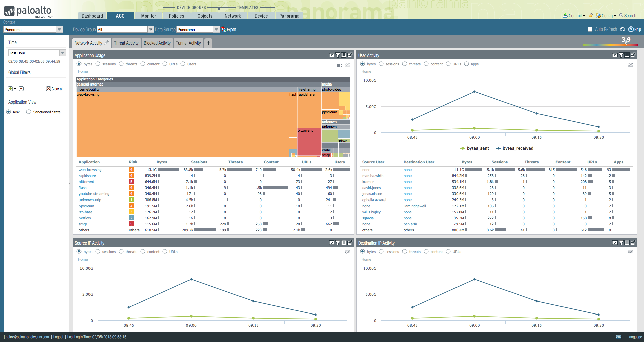Select Risk application view radio button
Image resolution: width=644 pixels, height=342 pixels.
pos(9,112)
